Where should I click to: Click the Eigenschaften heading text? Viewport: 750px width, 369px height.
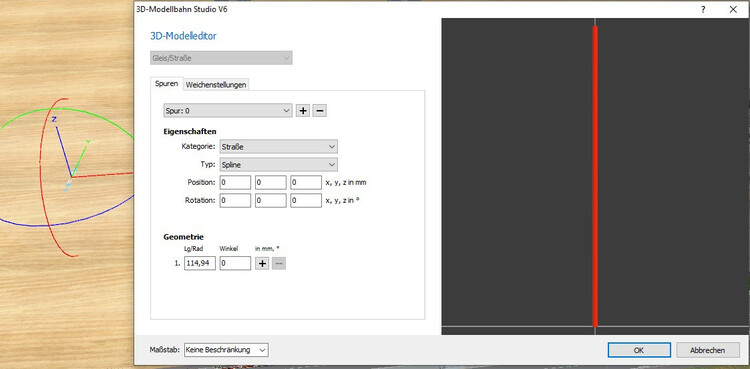click(x=190, y=131)
